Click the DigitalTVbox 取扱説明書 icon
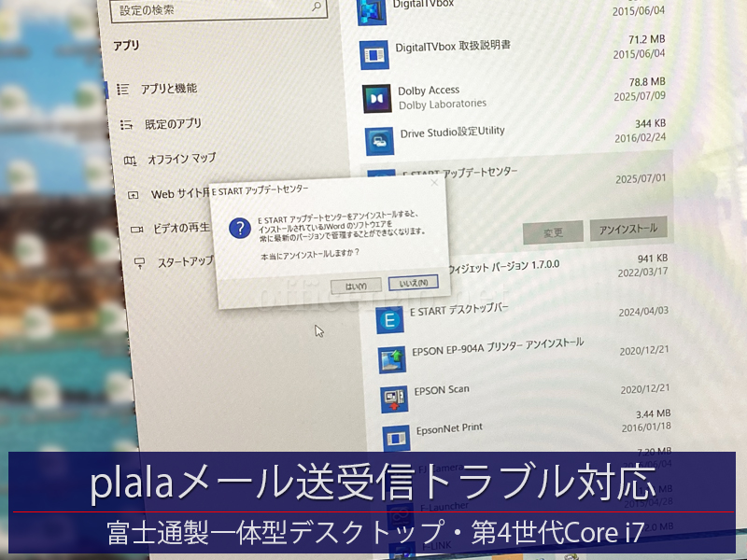Screen dimensions: 747x560 coord(374,55)
